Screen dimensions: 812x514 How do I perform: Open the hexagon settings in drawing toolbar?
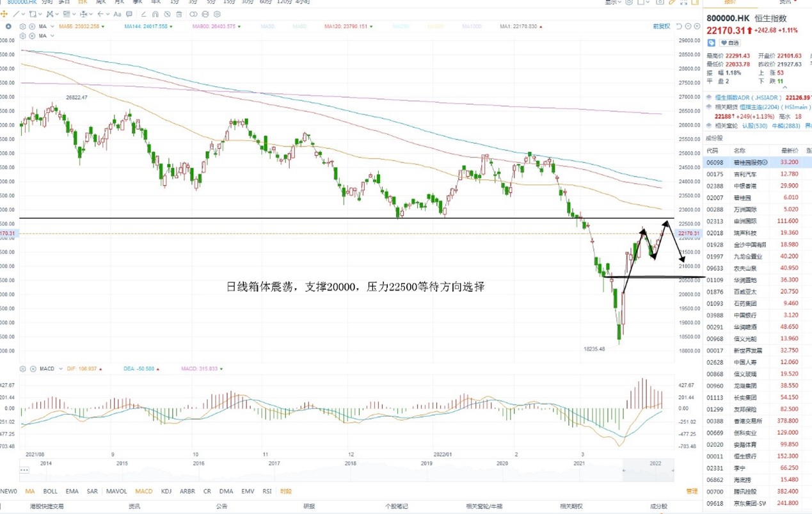(x=217, y=14)
